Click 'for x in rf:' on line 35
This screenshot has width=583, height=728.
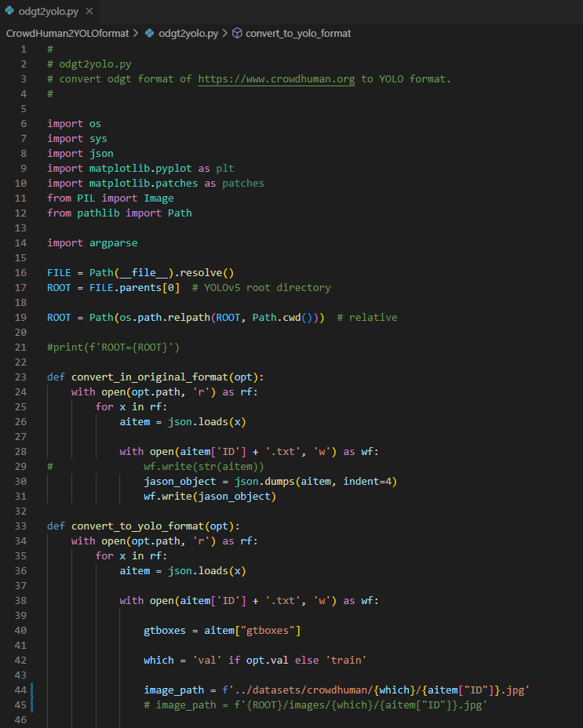click(x=131, y=555)
